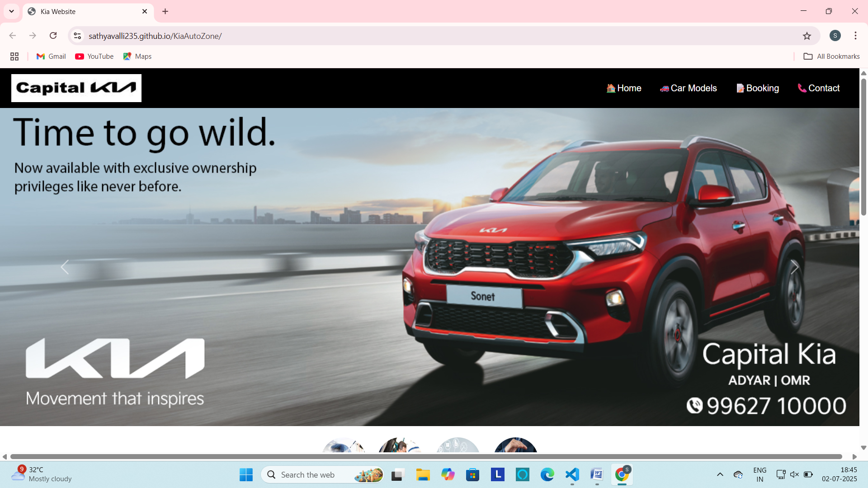The height and width of the screenshot is (488, 868).
Task: Open the Contact navigation link
Action: point(819,88)
